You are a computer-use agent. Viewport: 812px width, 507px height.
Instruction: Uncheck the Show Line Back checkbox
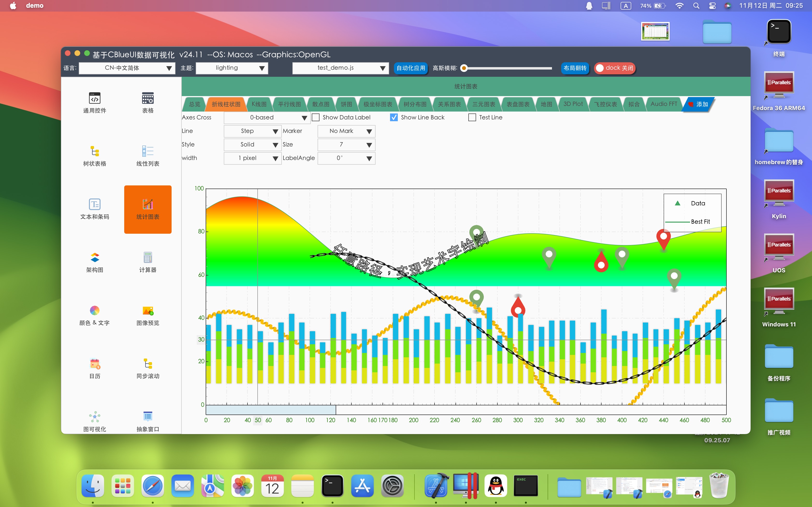394,117
